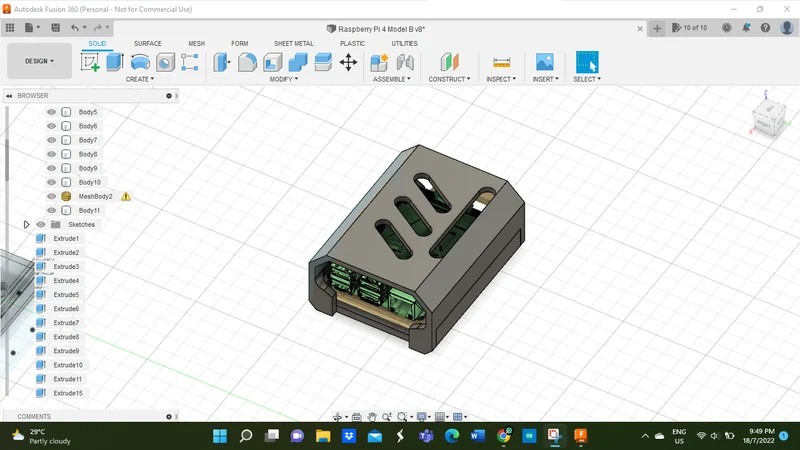
Task: Hide Body9 with eye icon
Action: [x=52, y=168]
